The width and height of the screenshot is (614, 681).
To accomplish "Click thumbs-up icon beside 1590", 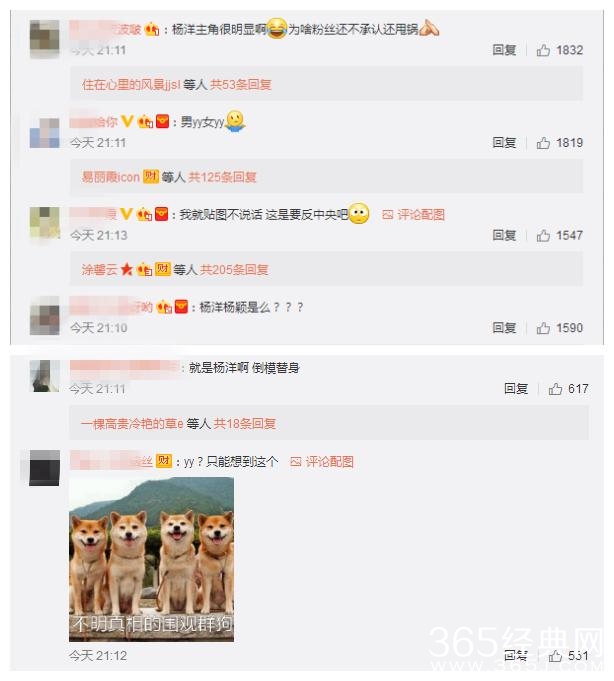I will (x=543, y=328).
